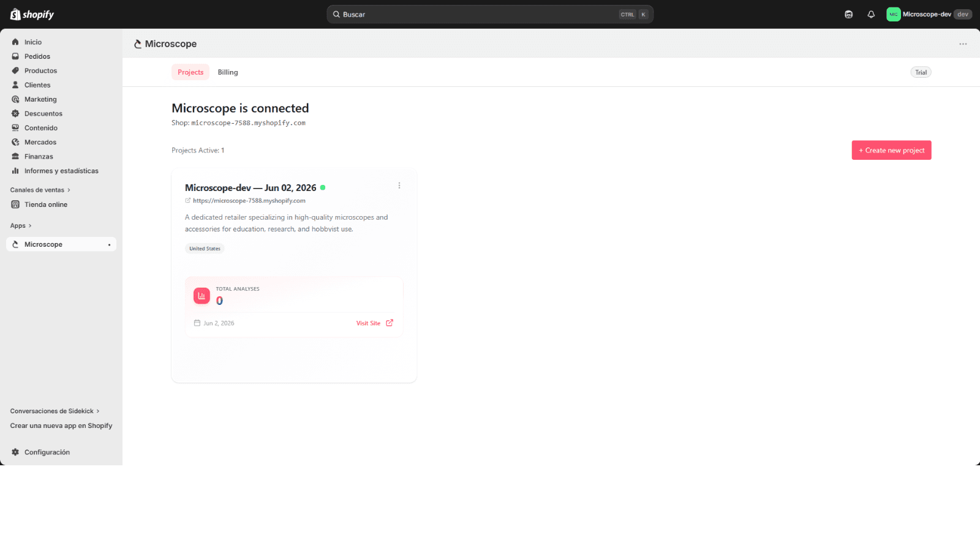Expand Conversaciones de Sidekick
Image resolution: width=980 pixels, height=551 pixels.
coord(55,411)
